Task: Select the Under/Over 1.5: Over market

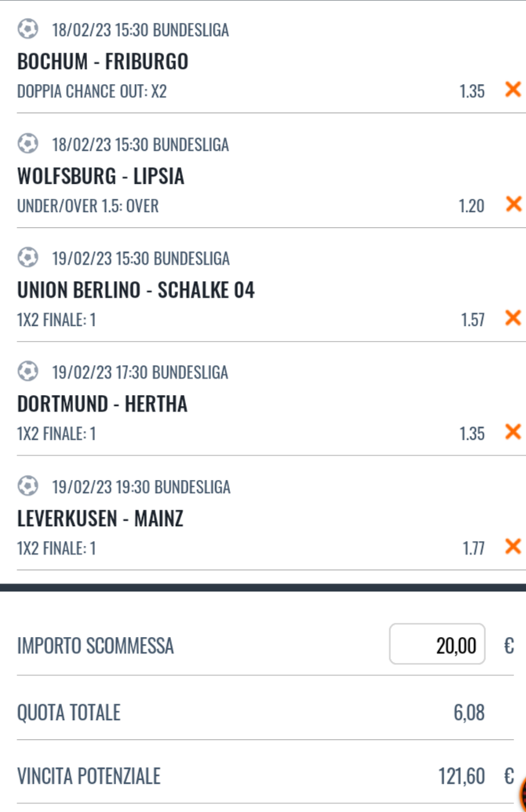Action: [x=88, y=206]
